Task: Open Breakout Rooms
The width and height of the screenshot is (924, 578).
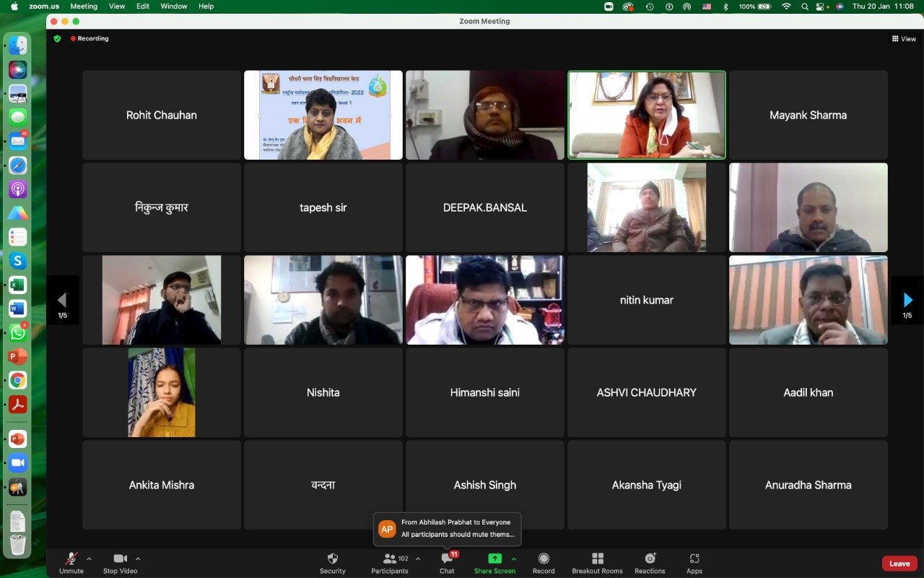Action: (x=597, y=559)
